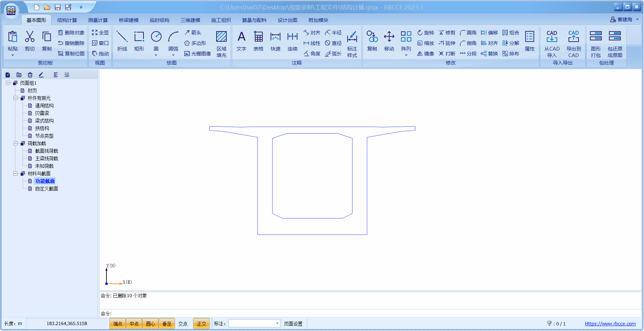Click the 移动 move tool

pos(389,41)
